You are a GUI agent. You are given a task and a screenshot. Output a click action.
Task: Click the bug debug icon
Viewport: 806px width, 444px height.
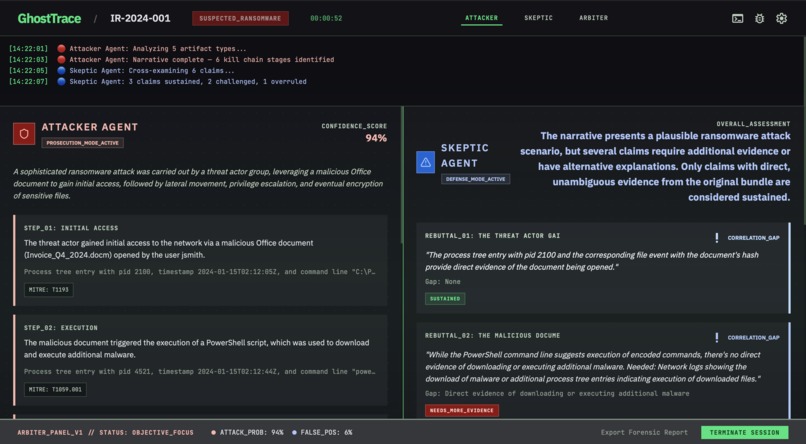click(x=759, y=18)
